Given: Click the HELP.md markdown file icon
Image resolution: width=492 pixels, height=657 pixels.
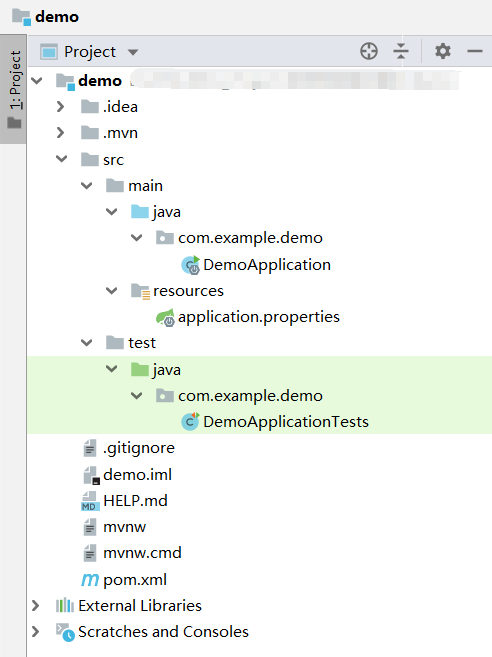Looking at the screenshot, I should (x=90, y=501).
